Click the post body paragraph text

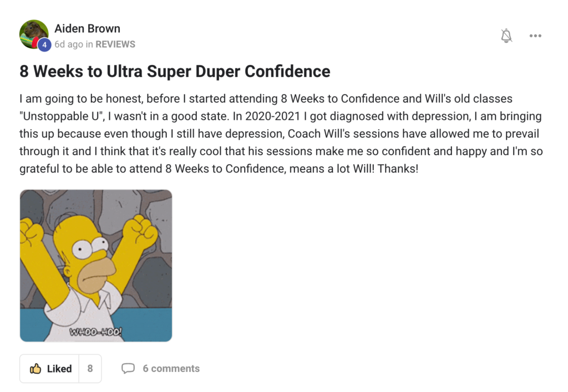point(281,134)
